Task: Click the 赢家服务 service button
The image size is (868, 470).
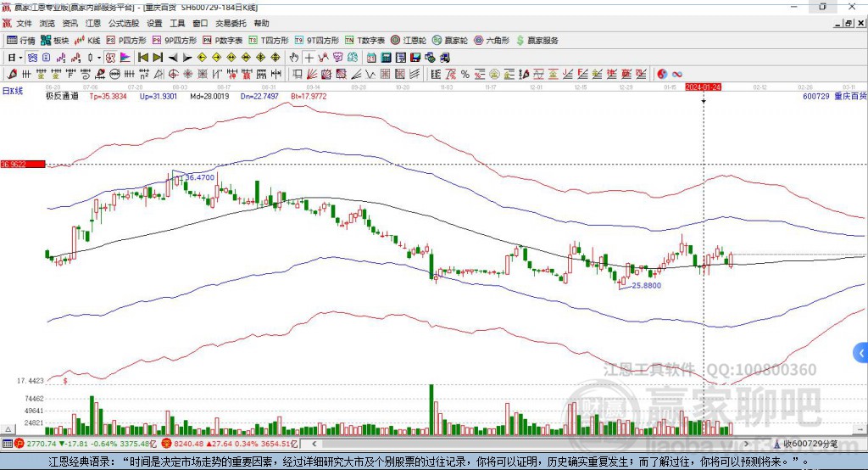Action: tap(537, 41)
